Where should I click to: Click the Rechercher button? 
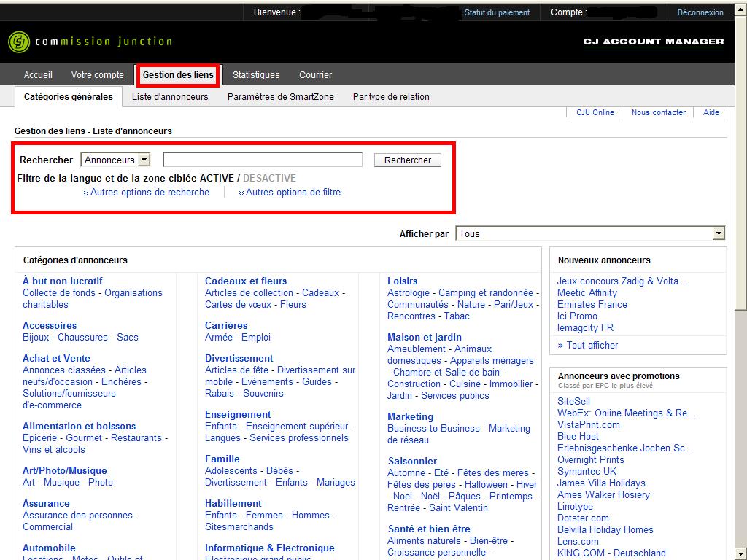(x=408, y=160)
